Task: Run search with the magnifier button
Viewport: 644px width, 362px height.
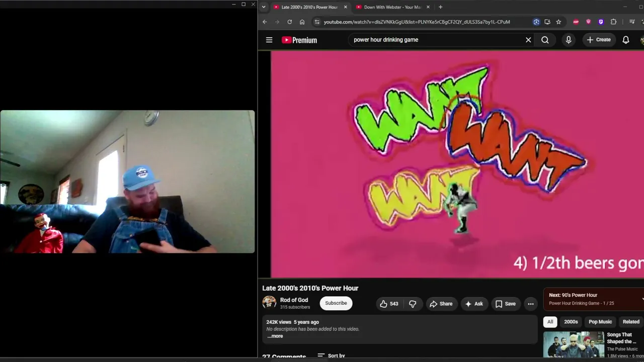Action: pos(545,40)
